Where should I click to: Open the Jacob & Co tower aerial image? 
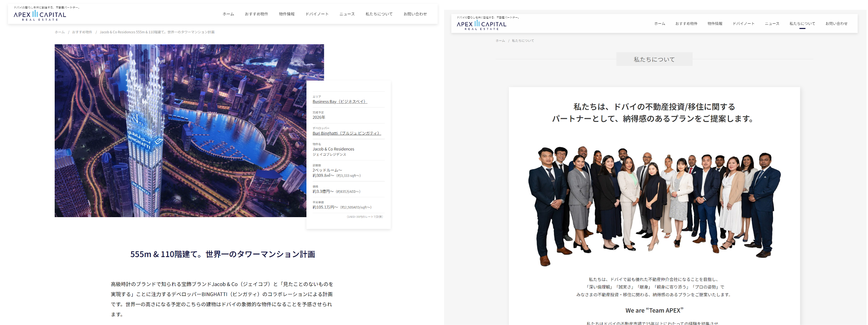pos(180,131)
